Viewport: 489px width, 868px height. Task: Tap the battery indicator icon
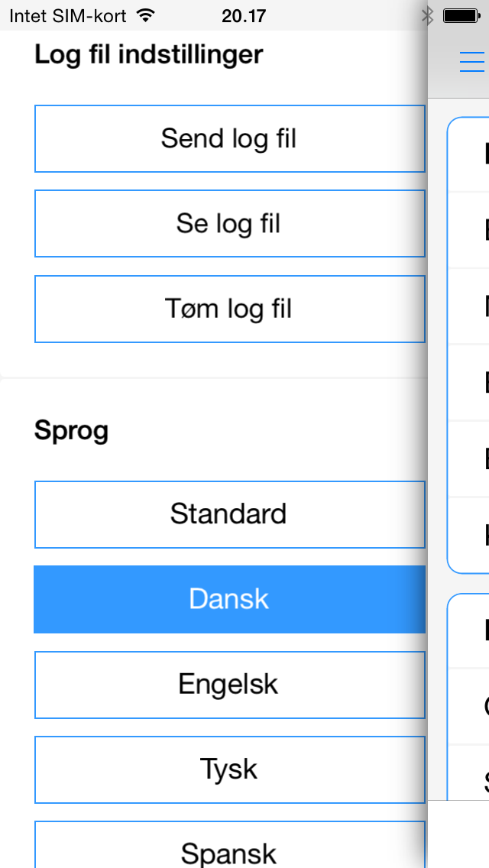point(461,15)
